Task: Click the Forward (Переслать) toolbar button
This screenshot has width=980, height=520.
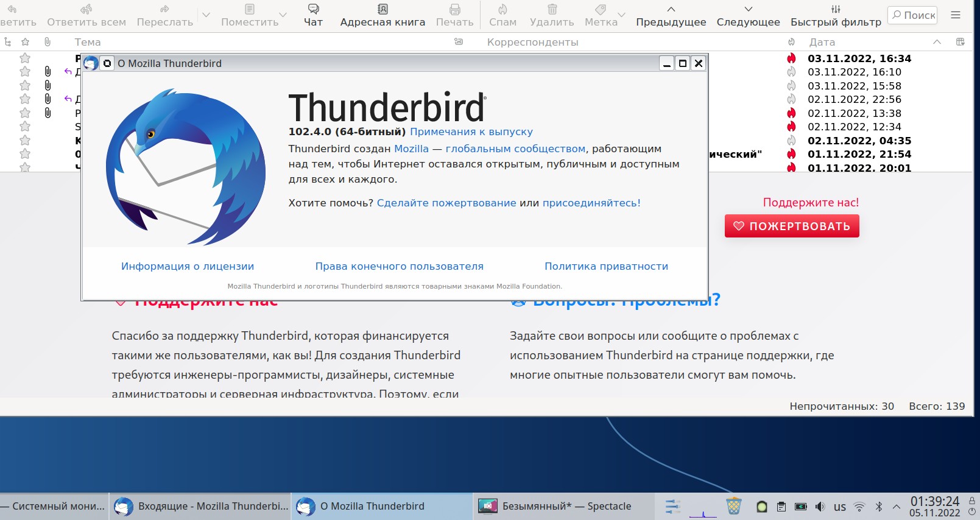Action: point(164,15)
